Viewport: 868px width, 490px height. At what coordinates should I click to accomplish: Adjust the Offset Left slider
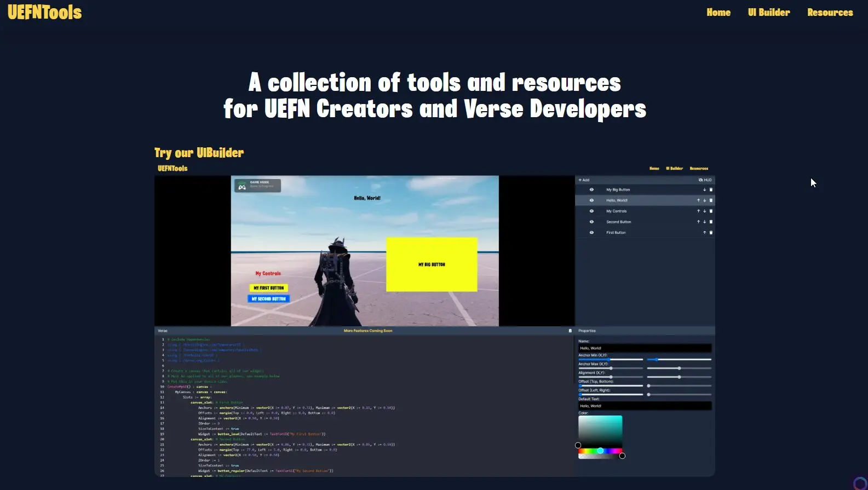coord(611,395)
